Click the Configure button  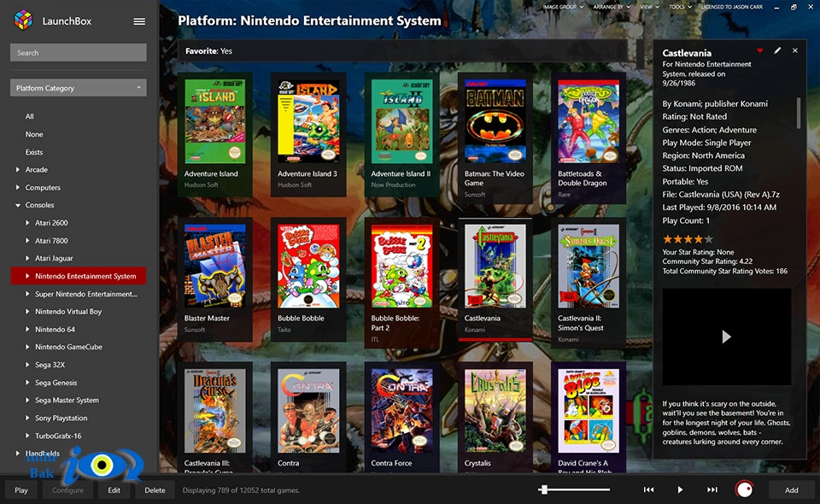point(67,489)
